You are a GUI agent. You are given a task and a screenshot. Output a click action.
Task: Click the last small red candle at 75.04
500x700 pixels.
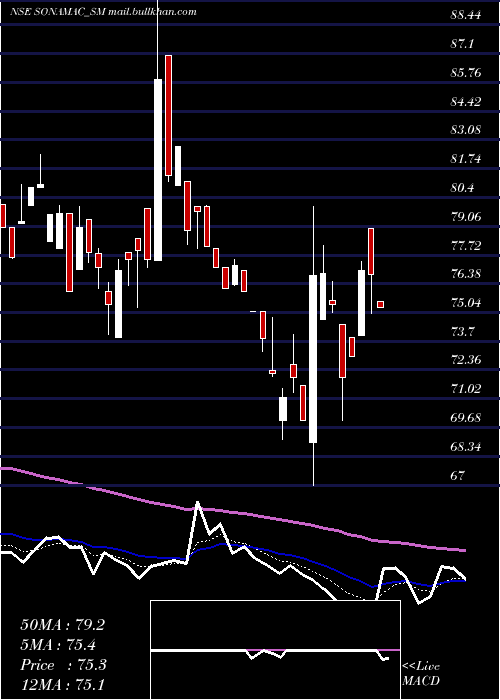(x=380, y=304)
